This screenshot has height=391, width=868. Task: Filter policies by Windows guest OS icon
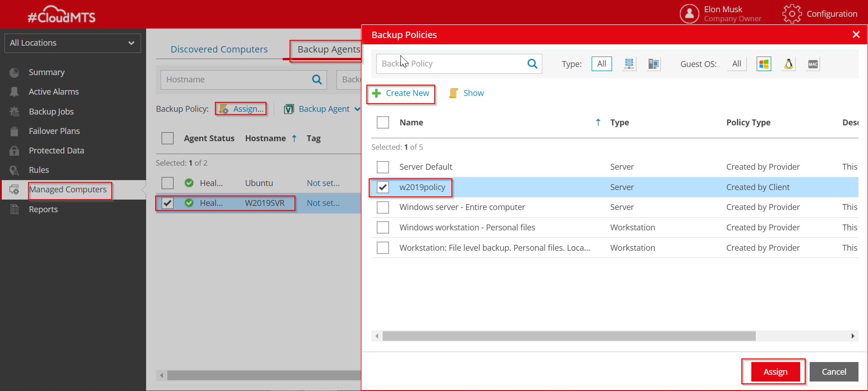pos(764,64)
